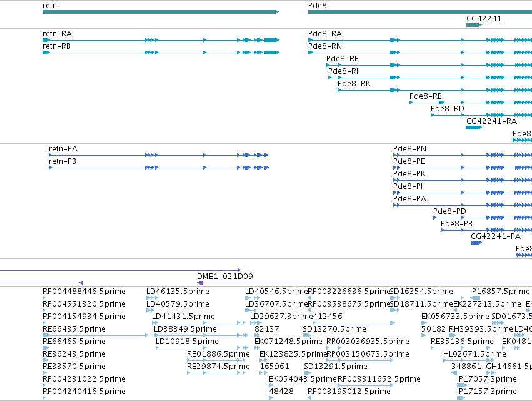Screen dimensions: 532x401
Task: Click the SD13270.5prime EST label
Action: 334,329
